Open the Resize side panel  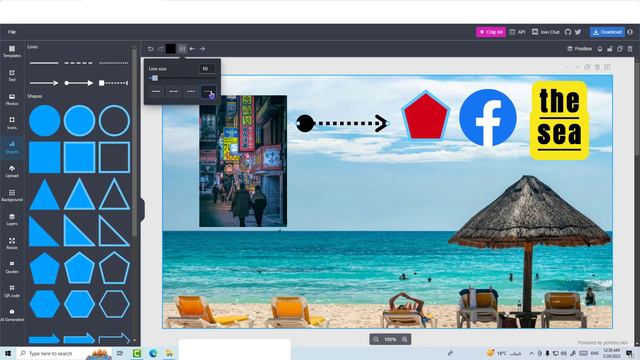click(12, 243)
